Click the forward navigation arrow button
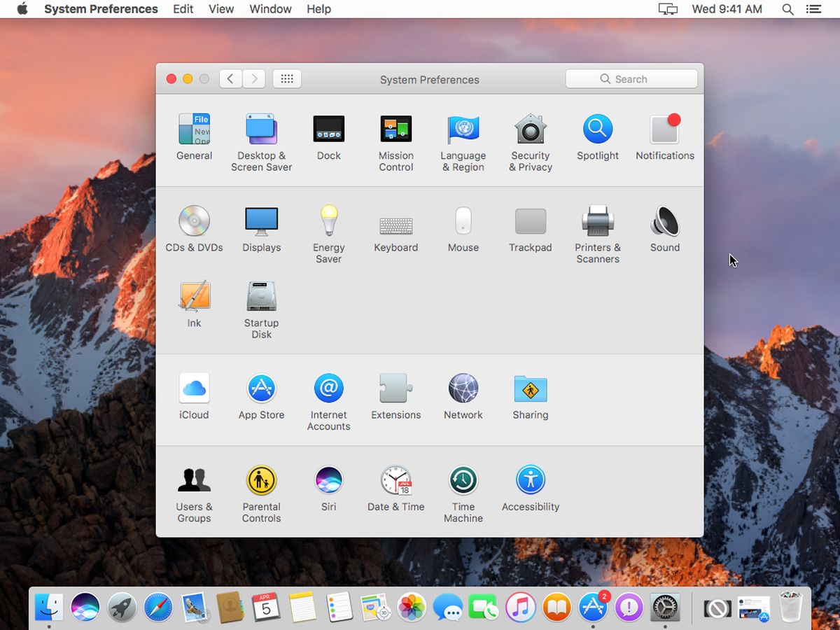Viewport: 840px width, 630px height. 254,79
